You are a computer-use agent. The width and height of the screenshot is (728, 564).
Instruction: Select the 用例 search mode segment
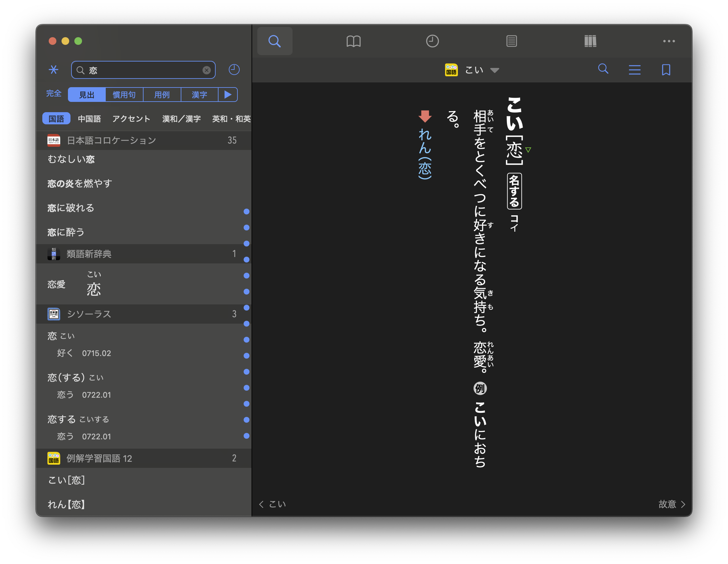pyautogui.click(x=162, y=95)
